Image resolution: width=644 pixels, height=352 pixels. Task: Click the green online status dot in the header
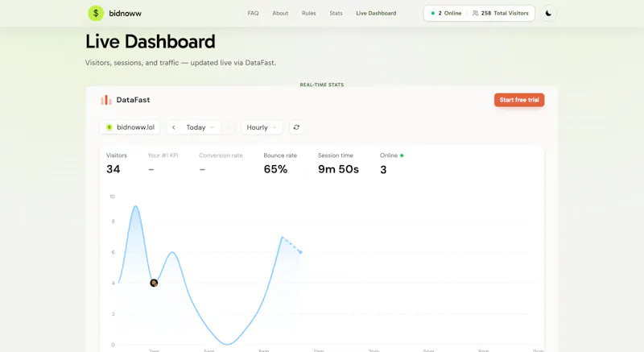(x=432, y=13)
